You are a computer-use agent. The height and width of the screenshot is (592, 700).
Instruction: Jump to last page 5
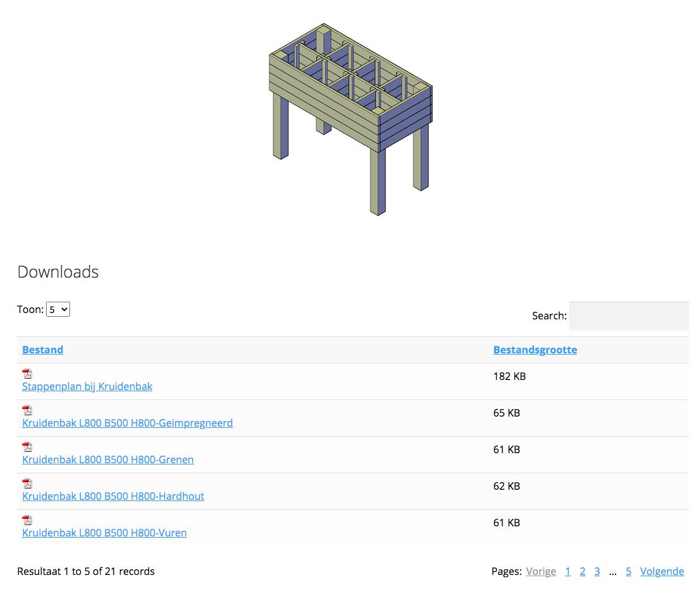click(628, 571)
